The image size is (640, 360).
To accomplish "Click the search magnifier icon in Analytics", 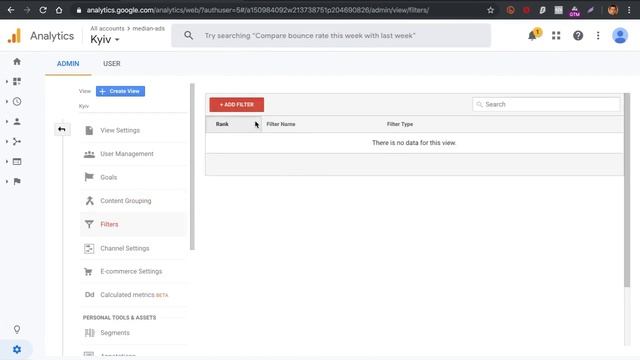I will pyautogui.click(x=188, y=36).
